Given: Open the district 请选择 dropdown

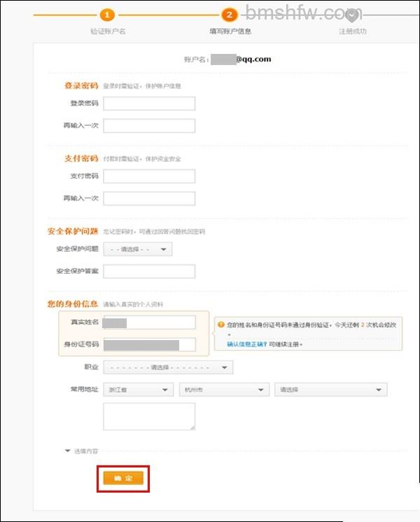Looking at the screenshot, I should pyautogui.click(x=330, y=390).
